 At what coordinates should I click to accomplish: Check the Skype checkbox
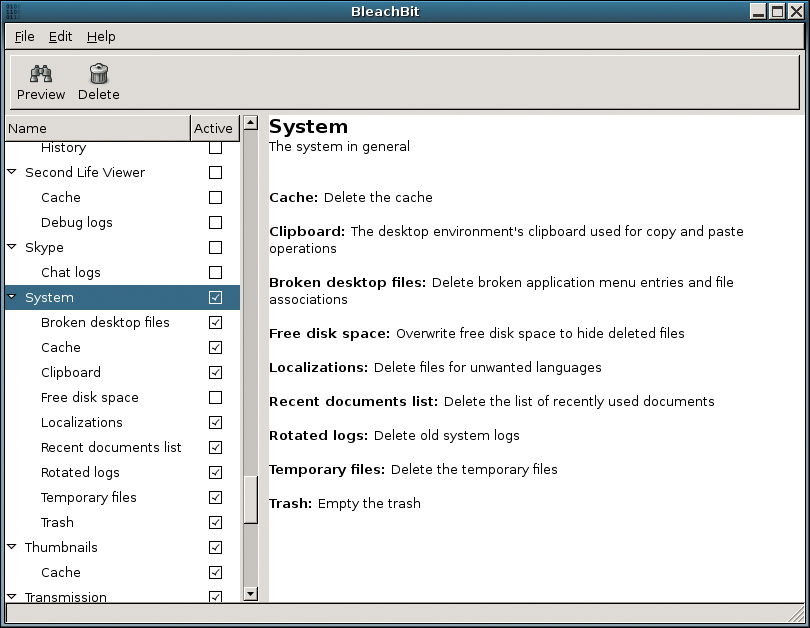215,247
